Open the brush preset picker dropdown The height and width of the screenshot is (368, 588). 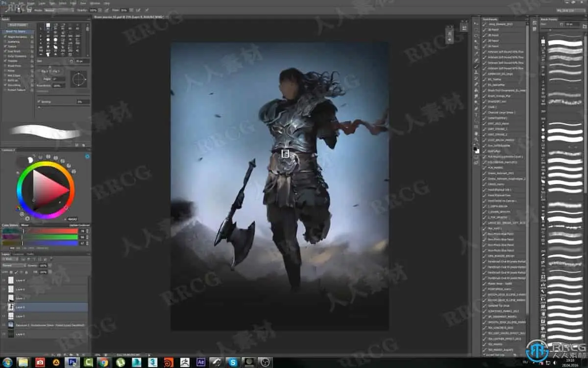click(20, 10)
